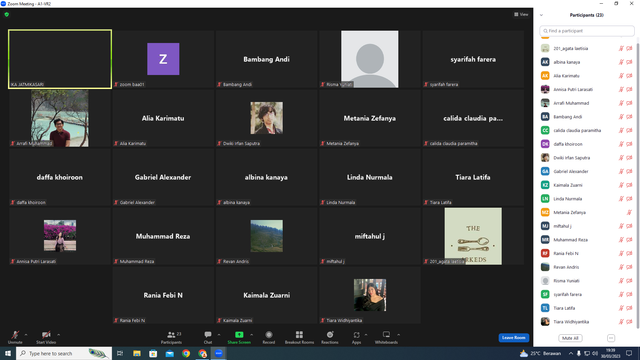Expand chat options caret beside Chat
This screenshot has width=640, height=360.
point(219,335)
